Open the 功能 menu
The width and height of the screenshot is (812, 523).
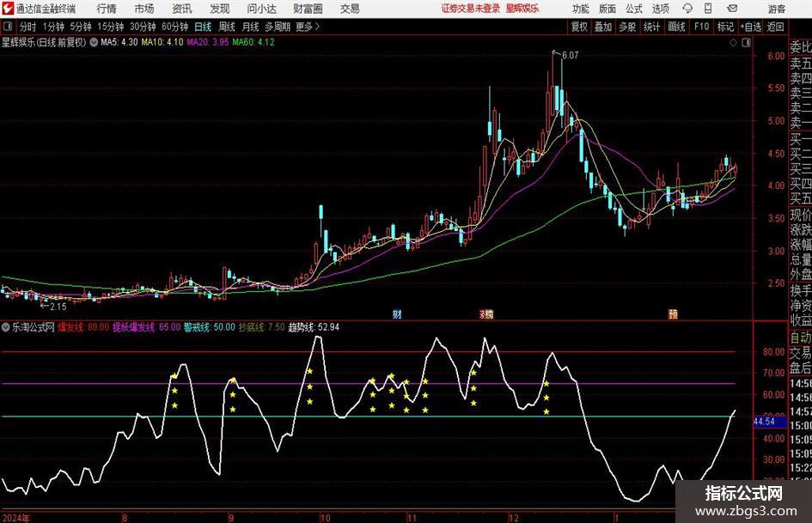(581, 9)
